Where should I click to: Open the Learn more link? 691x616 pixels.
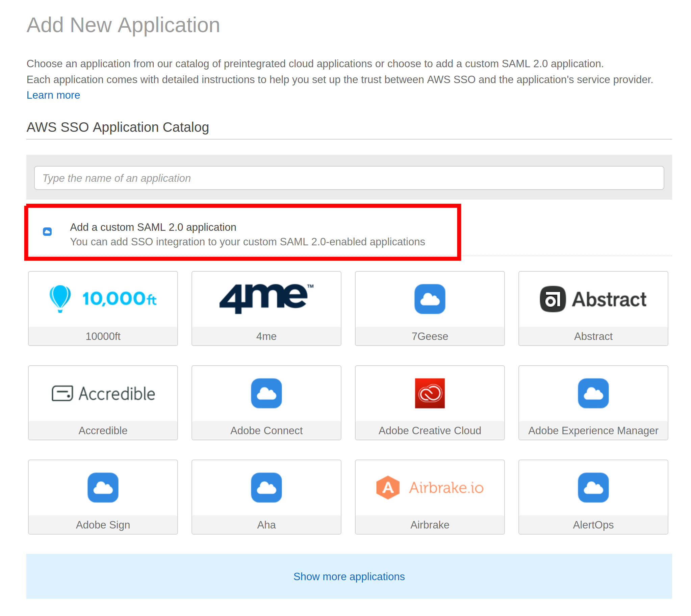coord(53,95)
